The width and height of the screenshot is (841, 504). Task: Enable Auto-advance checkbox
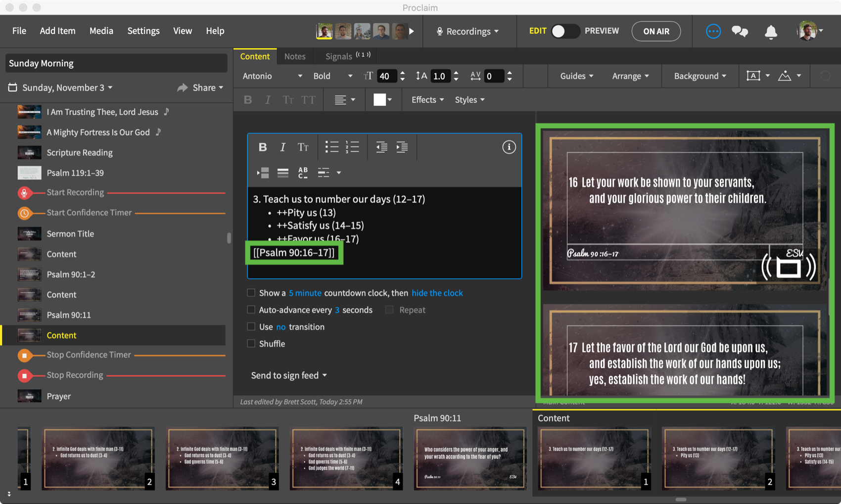click(251, 310)
